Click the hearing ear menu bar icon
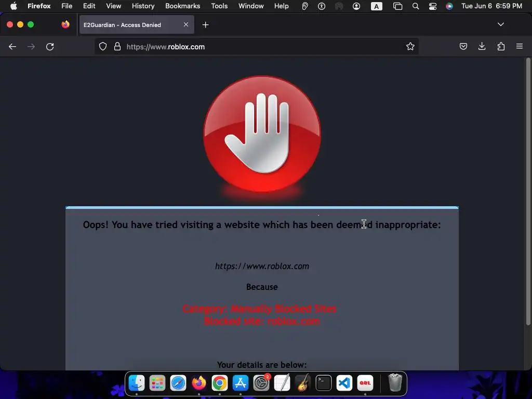 tap(304, 6)
